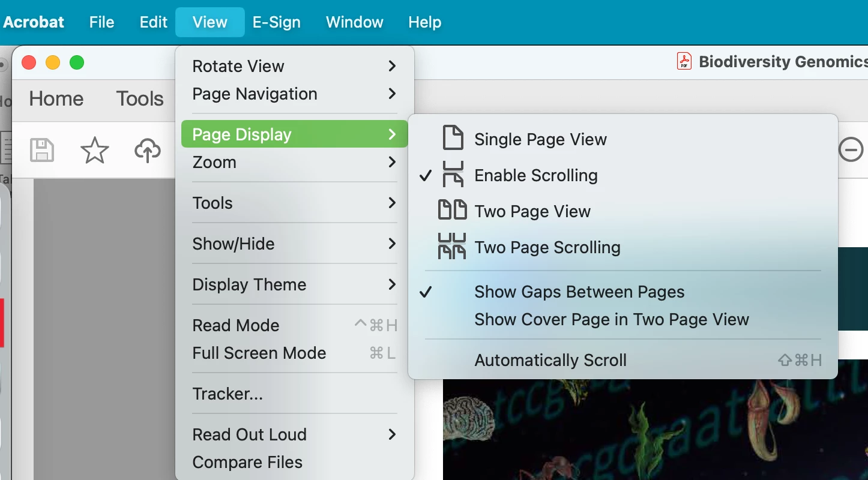Image resolution: width=868 pixels, height=480 pixels.
Task: Click the Enable Scrolling page icon
Action: pyautogui.click(x=453, y=174)
